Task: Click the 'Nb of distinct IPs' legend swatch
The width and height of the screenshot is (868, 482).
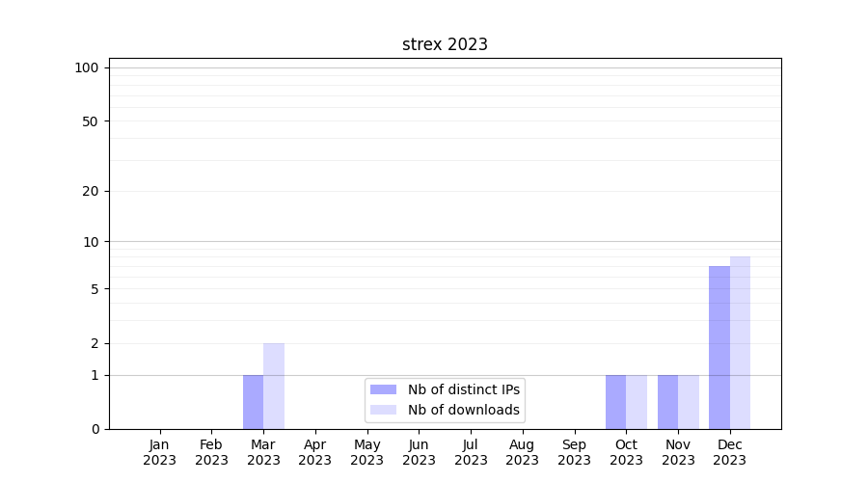Action: (x=383, y=389)
